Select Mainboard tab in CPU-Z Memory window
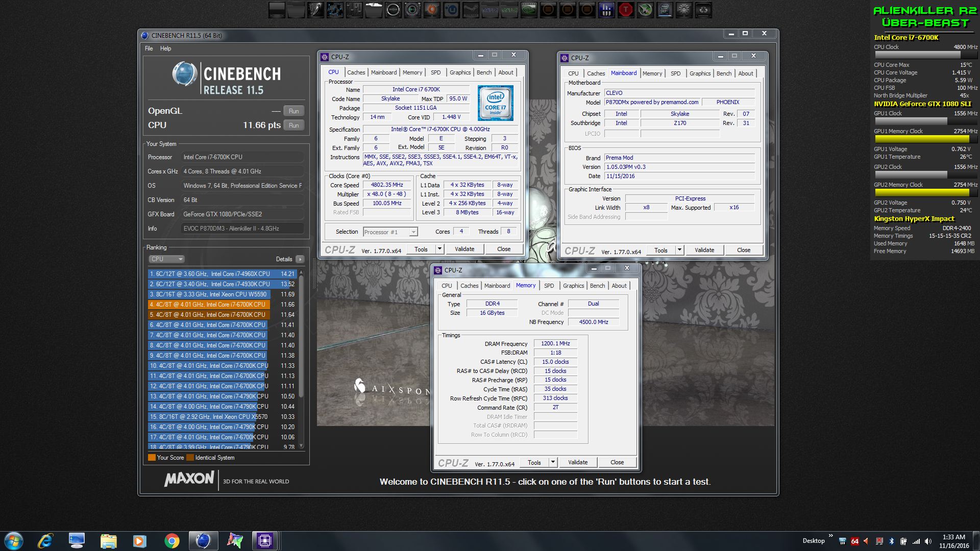Image resolution: width=980 pixels, height=551 pixels. 497,286
